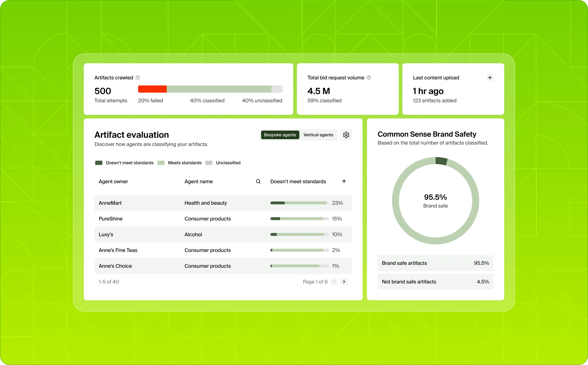Click the Agent owner column header
Screen dimensions: 588x365
pyautogui.click(x=113, y=181)
